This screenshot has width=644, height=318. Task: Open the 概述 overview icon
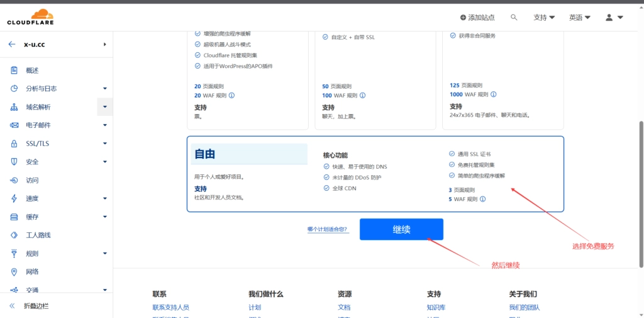click(14, 71)
